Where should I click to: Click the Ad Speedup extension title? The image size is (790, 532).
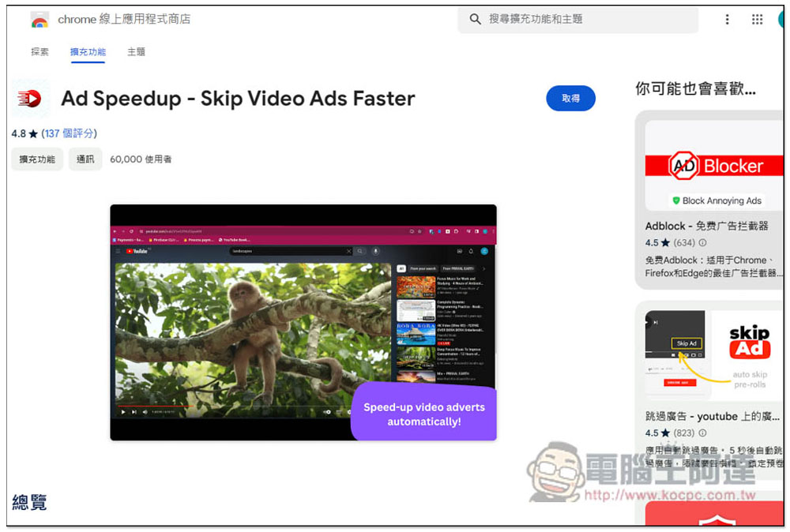[x=238, y=98]
